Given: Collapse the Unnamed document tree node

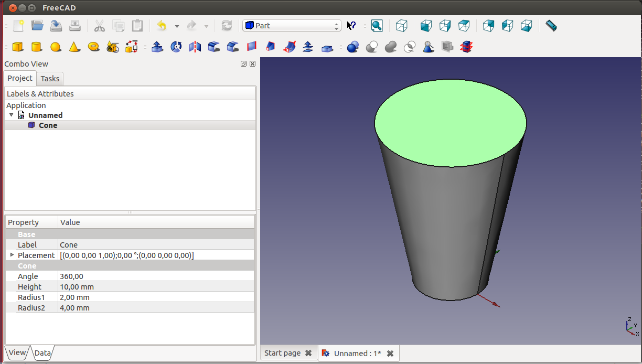Looking at the screenshot, I should [x=12, y=115].
